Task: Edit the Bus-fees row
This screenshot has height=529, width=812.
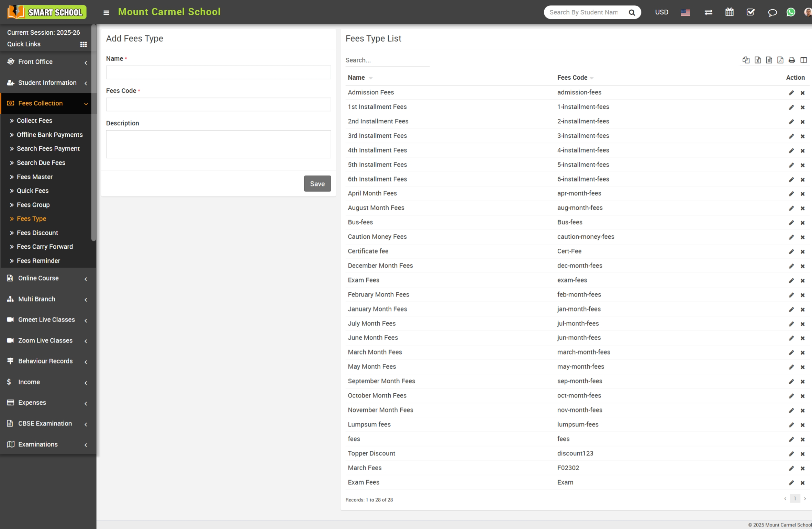Action: 791,223
